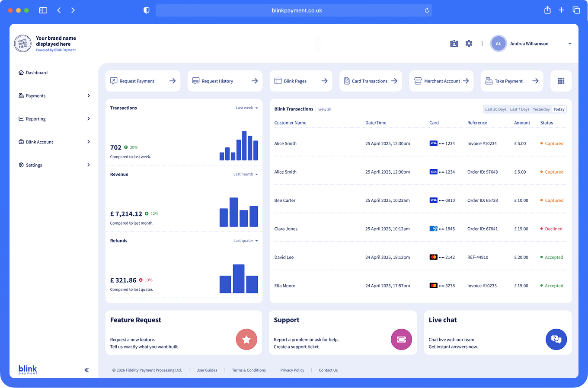Screen dimensions: 588x388
Task: Open Dashboard from the sidebar
Action: pyautogui.click(x=36, y=73)
